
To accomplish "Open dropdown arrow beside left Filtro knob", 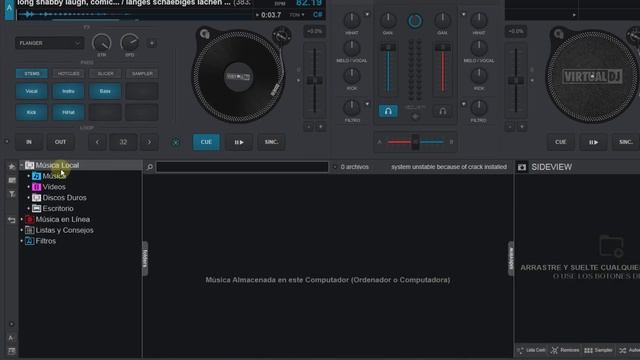I will pyautogui.click(x=367, y=104).
